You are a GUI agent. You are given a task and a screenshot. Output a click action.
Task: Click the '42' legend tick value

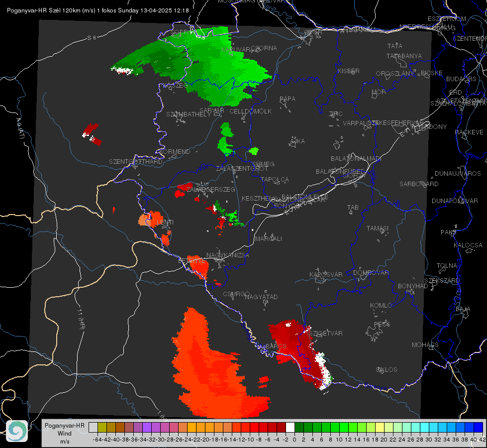[482, 440]
